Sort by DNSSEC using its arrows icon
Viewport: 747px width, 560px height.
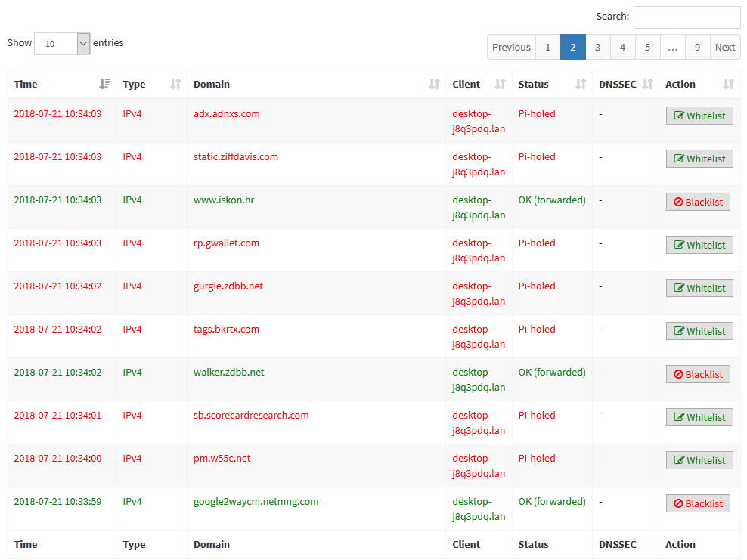click(647, 84)
